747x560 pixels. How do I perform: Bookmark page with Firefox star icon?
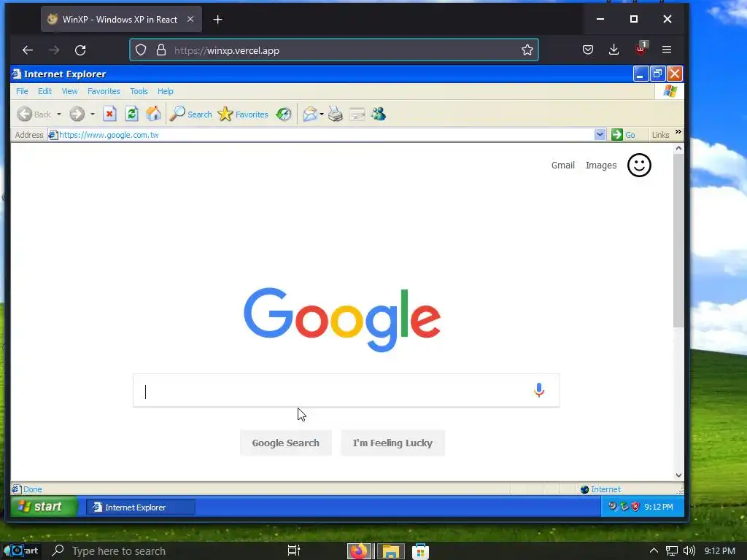[527, 50]
